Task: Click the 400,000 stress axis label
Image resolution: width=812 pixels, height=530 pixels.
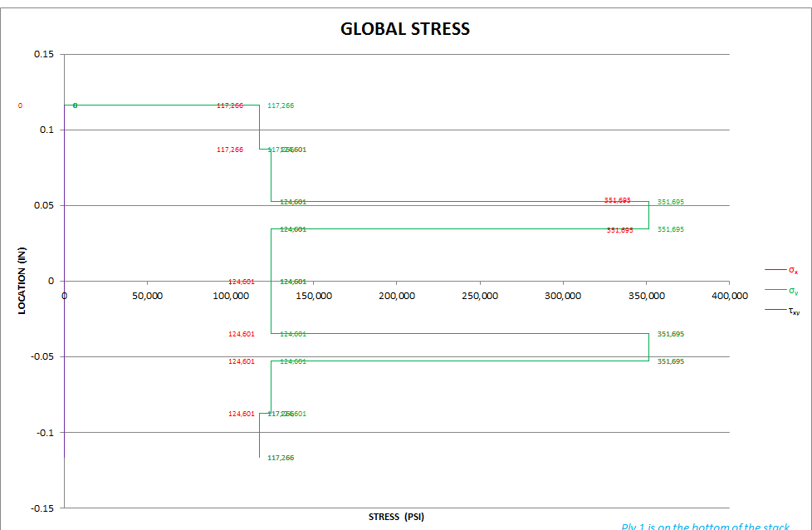Action: click(x=729, y=296)
